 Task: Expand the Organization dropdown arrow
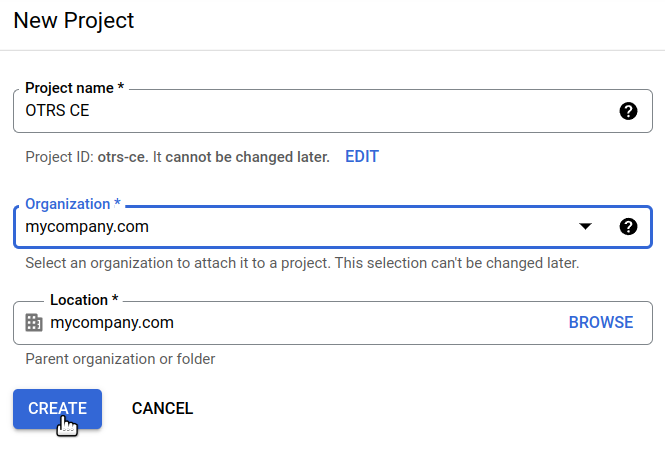point(585,226)
